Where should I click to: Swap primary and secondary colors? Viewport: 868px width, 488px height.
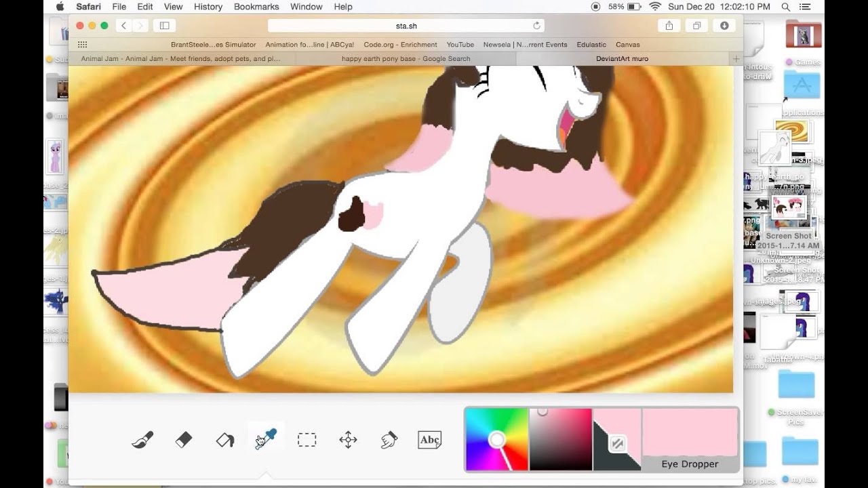(617, 444)
